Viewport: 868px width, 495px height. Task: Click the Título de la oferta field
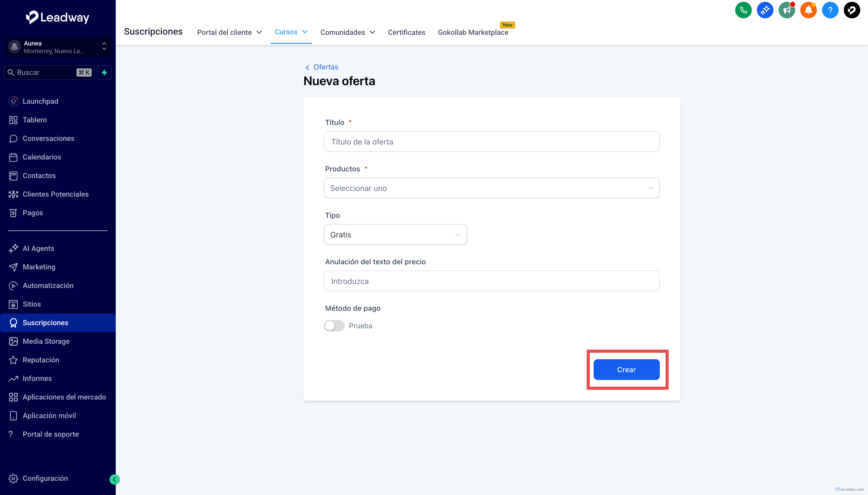[x=491, y=142]
